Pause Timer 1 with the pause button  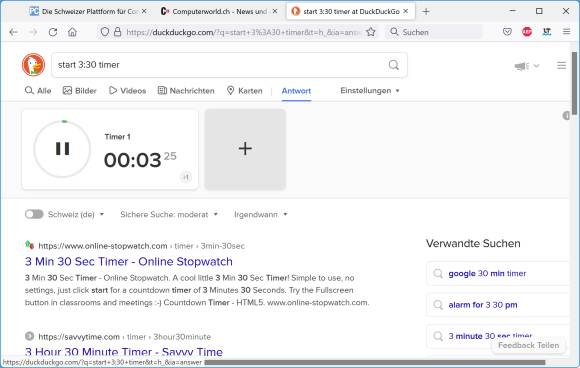pos(62,149)
